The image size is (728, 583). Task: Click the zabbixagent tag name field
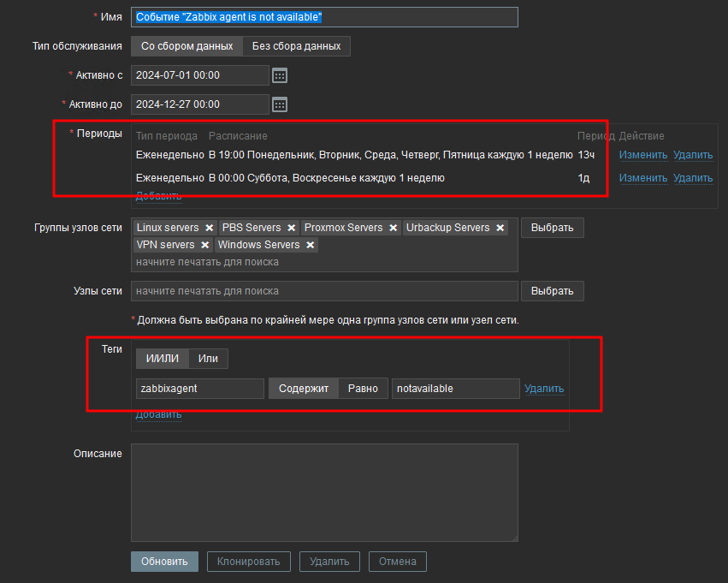[200, 389]
